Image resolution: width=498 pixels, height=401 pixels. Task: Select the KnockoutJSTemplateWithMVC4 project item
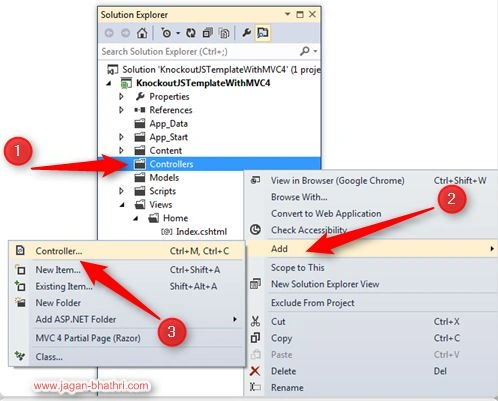point(203,83)
